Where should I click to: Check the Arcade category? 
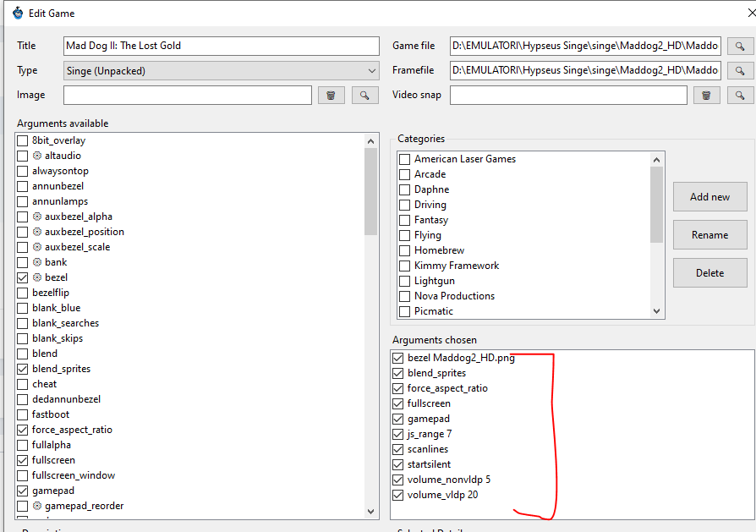point(404,174)
